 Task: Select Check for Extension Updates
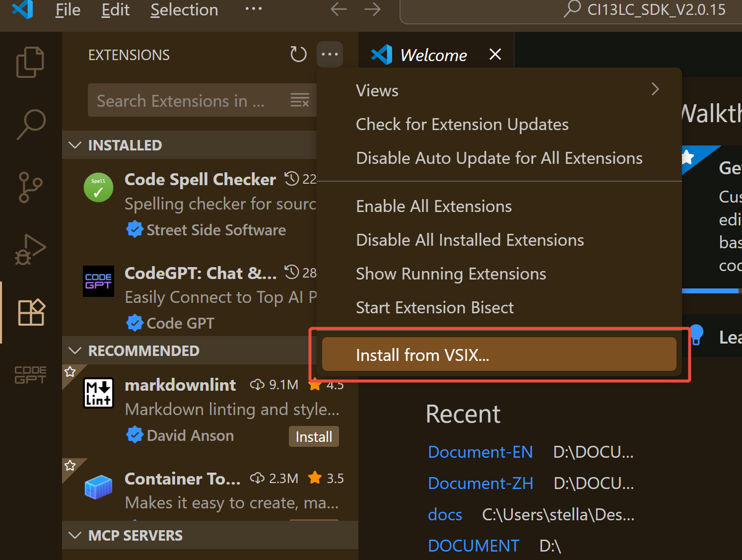pos(462,124)
